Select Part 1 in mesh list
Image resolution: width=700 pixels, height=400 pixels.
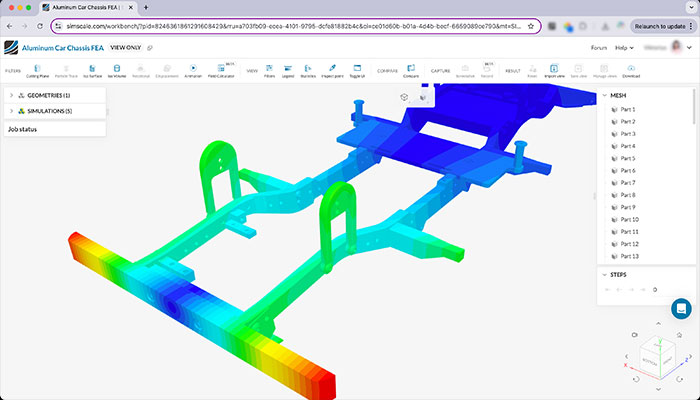[628, 109]
